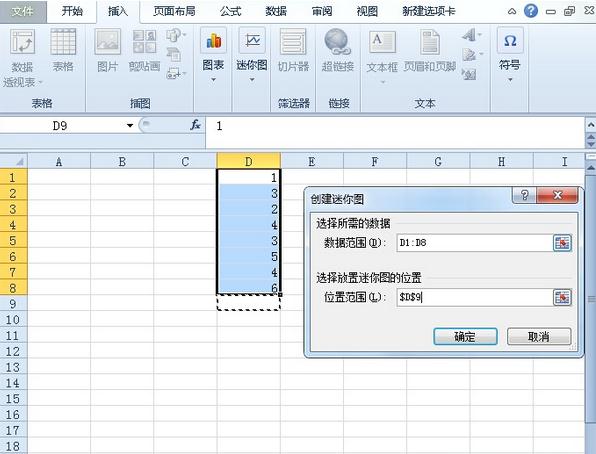Expand the Chart (图表) dropdown arrow
This screenshot has height=454, width=596.
point(213,80)
